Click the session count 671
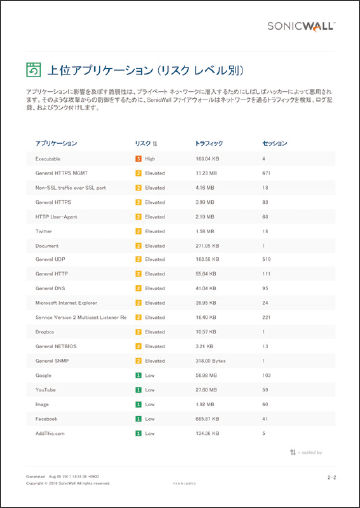Image resolution: width=360 pixels, height=508 pixels. [266, 173]
